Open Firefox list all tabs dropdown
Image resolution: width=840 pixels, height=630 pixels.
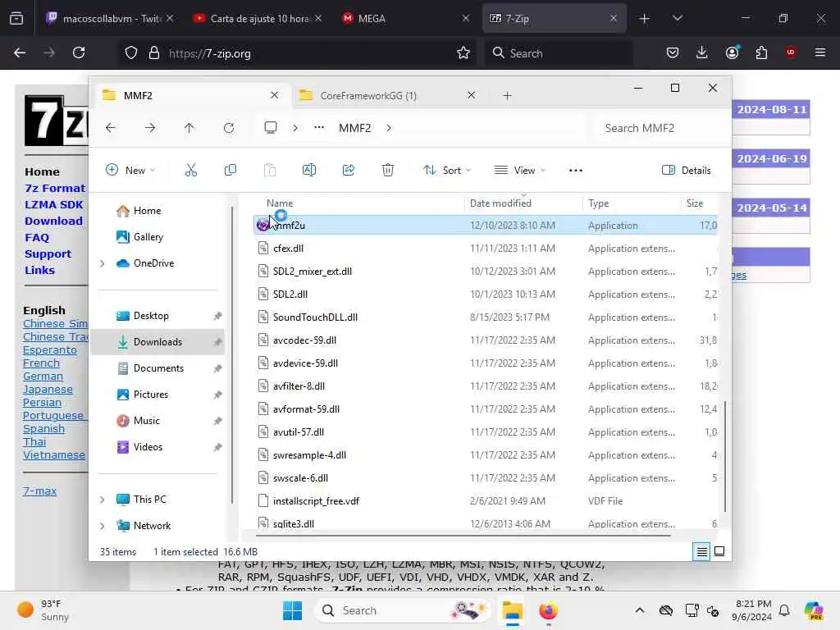(677, 18)
